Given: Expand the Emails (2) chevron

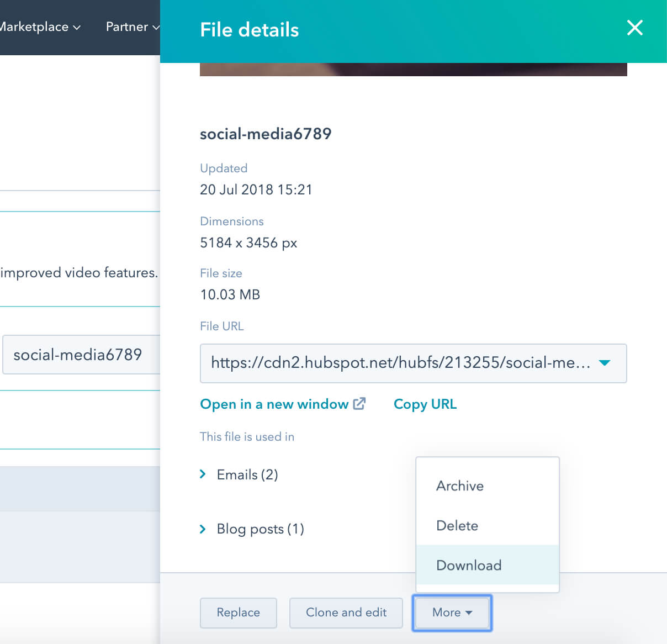Looking at the screenshot, I should pos(203,474).
